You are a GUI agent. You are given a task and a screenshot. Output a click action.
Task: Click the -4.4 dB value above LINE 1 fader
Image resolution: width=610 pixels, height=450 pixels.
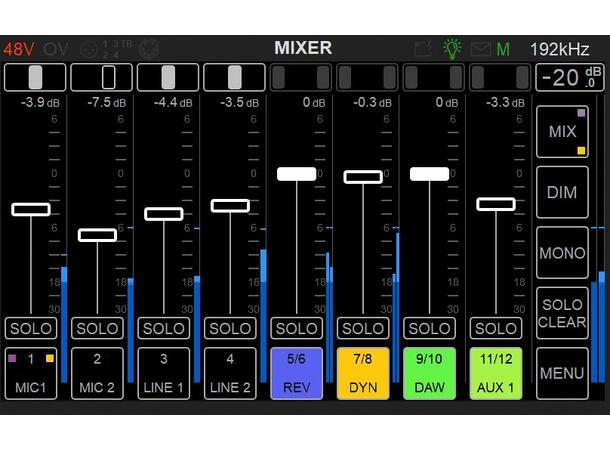click(173, 103)
